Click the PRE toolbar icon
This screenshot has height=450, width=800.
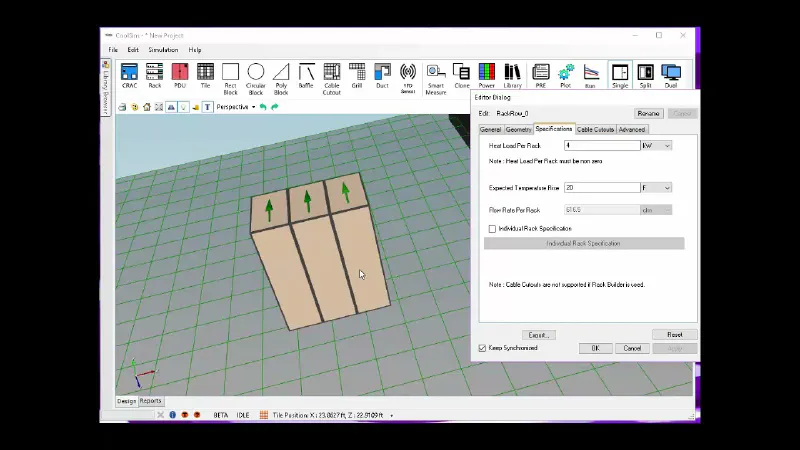click(x=540, y=76)
